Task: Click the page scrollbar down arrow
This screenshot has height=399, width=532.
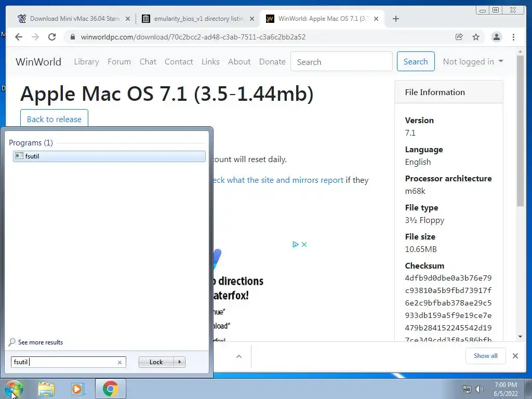Action: (521, 337)
